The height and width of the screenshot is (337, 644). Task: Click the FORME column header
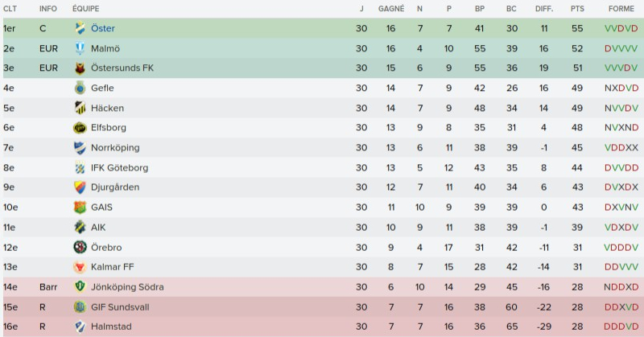tap(621, 8)
